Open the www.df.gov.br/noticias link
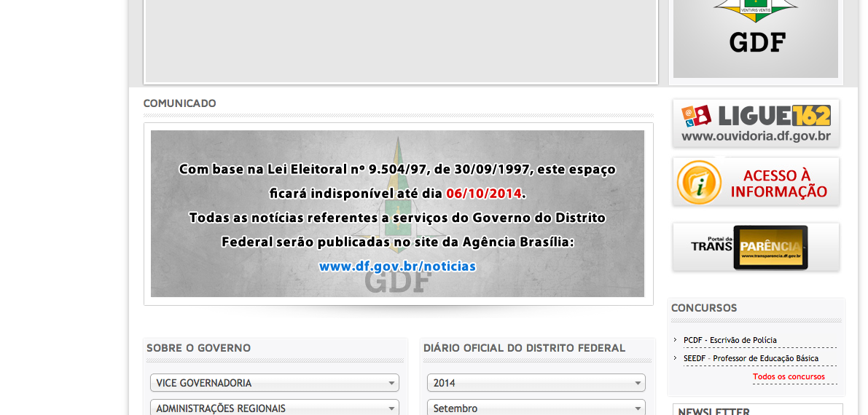Screen dimensions: 868x415 [397, 266]
